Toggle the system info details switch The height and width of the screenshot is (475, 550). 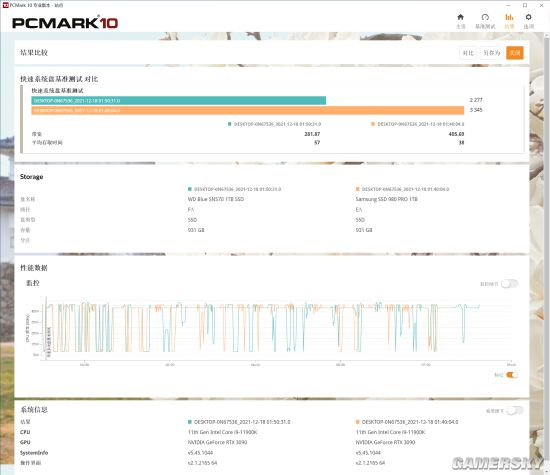click(x=515, y=410)
